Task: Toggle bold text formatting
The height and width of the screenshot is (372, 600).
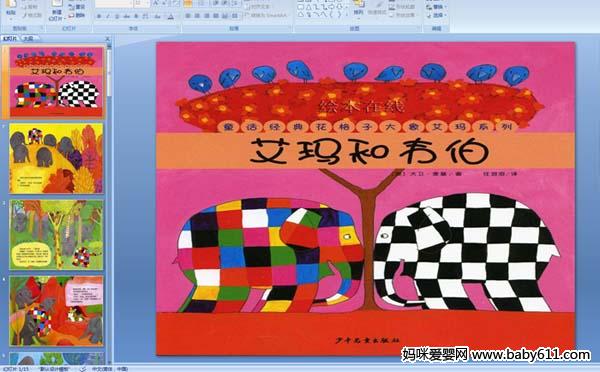Action: pyautogui.click(x=99, y=16)
